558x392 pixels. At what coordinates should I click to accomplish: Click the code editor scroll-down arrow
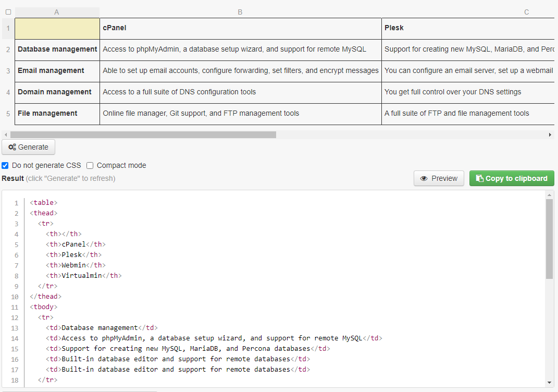[x=550, y=383]
